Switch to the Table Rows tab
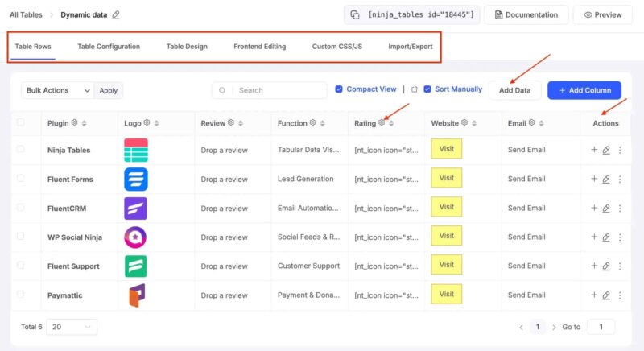644x351 pixels. tap(33, 47)
